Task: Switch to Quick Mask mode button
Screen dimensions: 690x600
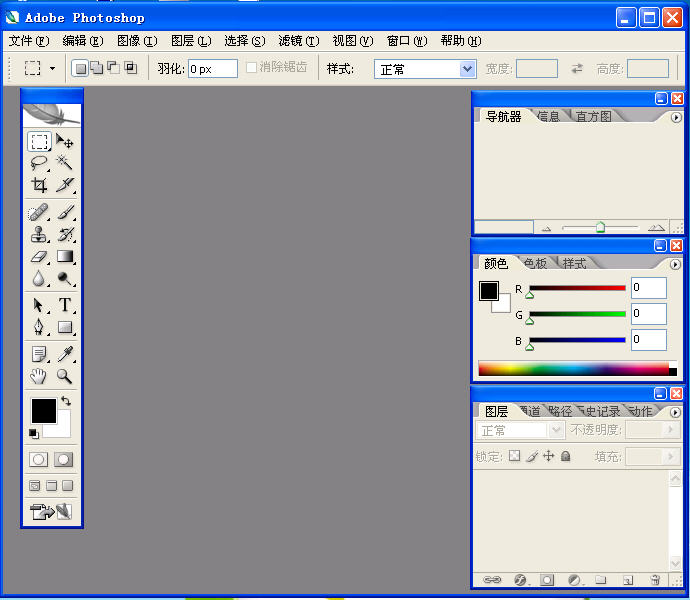Action: click(x=64, y=459)
